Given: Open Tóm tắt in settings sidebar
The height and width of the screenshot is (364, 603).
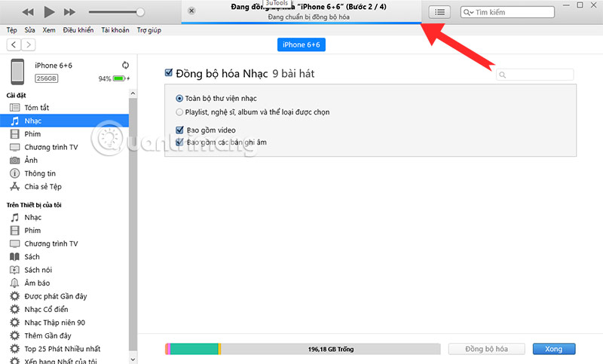Looking at the screenshot, I should pyautogui.click(x=65, y=108).
